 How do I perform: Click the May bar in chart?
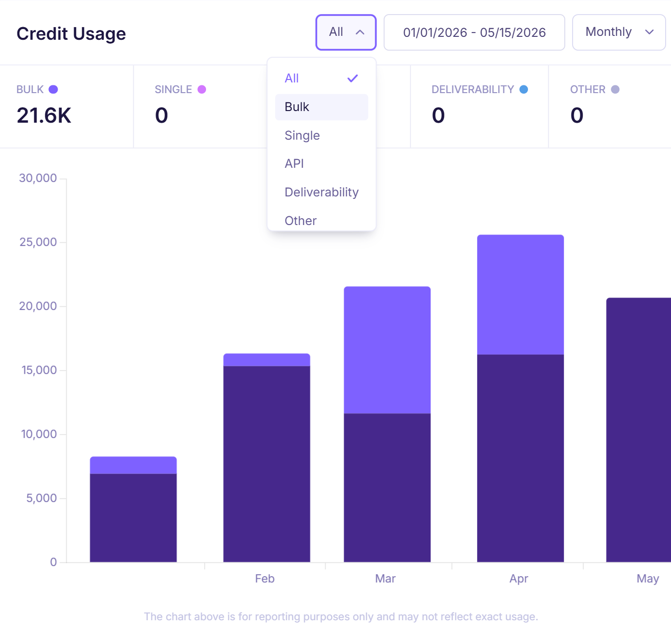tap(639, 430)
